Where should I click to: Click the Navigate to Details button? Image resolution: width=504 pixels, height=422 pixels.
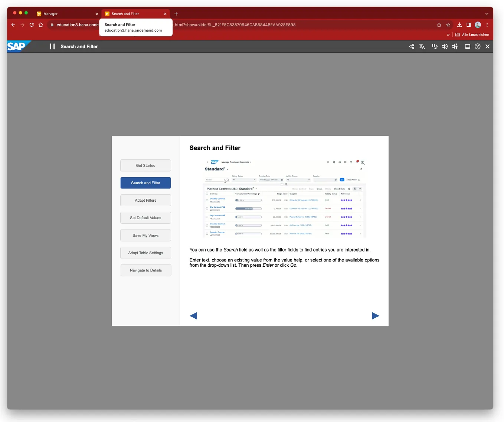pyautogui.click(x=145, y=270)
